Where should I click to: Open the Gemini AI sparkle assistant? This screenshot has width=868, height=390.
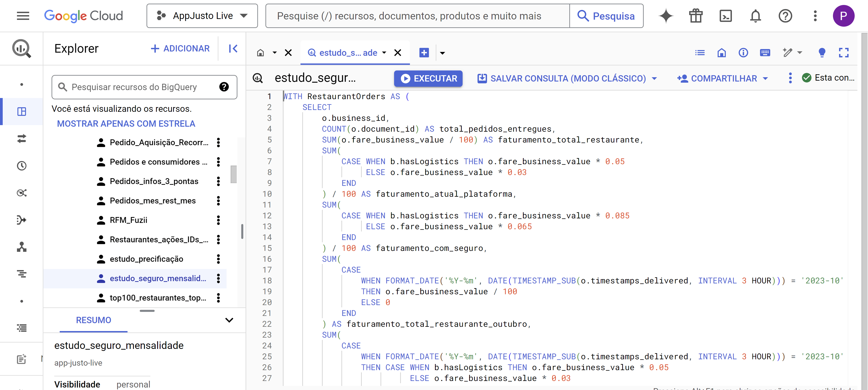[666, 16]
